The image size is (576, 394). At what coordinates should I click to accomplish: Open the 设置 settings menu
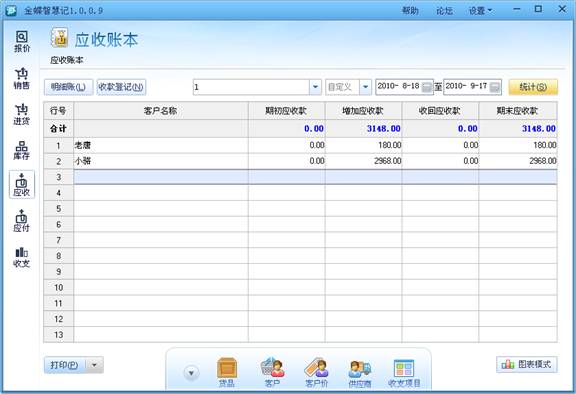(480, 11)
